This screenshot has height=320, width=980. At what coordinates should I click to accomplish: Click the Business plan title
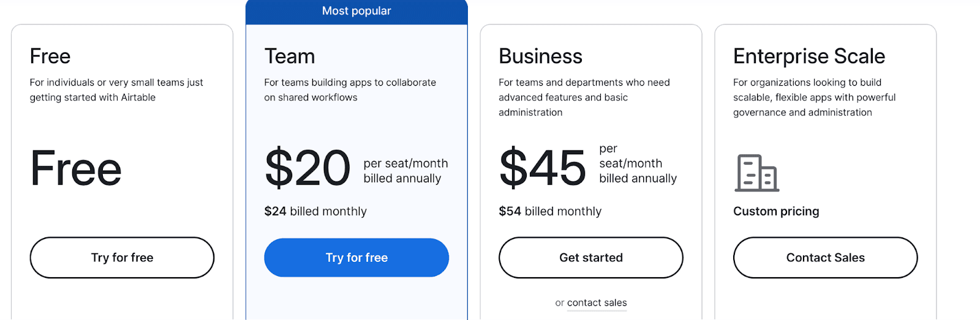540,56
